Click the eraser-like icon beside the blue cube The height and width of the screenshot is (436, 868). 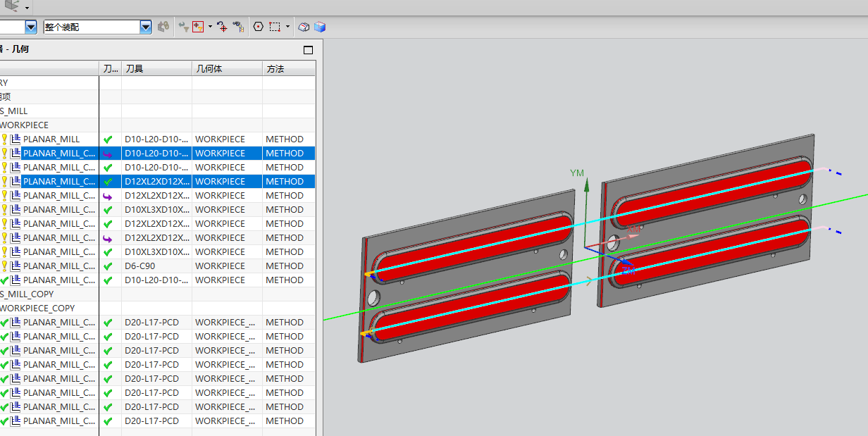pyautogui.click(x=304, y=27)
